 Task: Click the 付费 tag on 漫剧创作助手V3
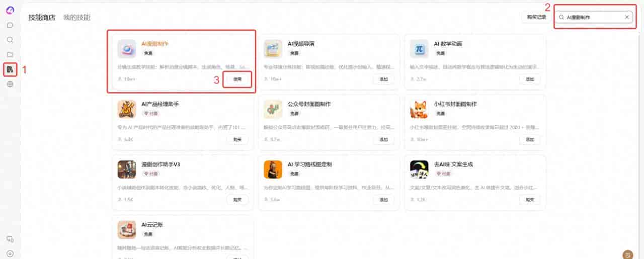click(x=150, y=174)
